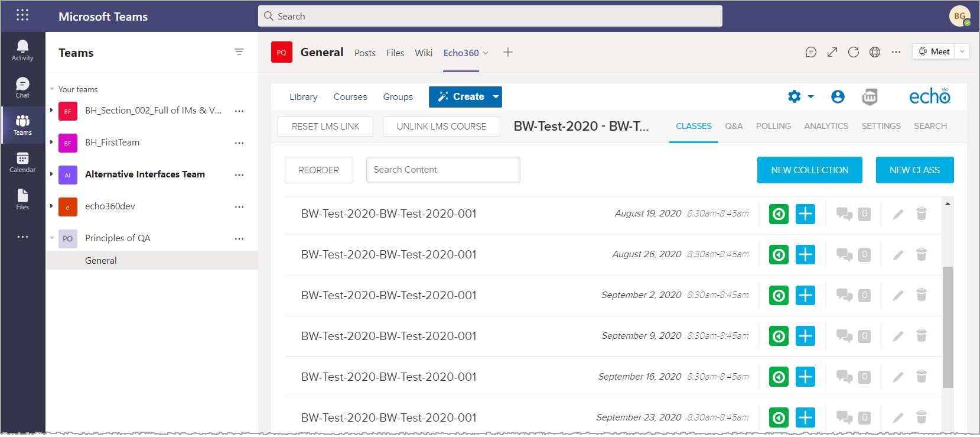This screenshot has height=437, width=980.
Task: Open capture icon for August 19 class
Action: click(779, 213)
